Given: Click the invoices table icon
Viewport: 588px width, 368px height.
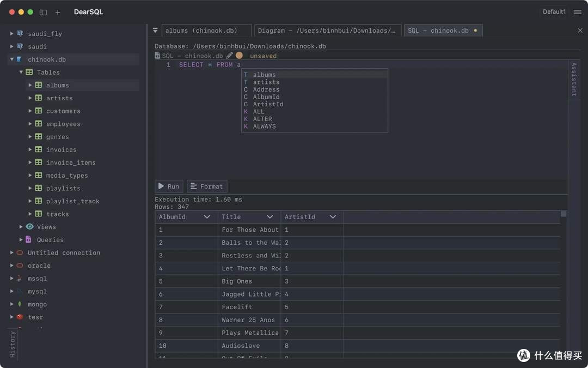Looking at the screenshot, I should 38,149.
